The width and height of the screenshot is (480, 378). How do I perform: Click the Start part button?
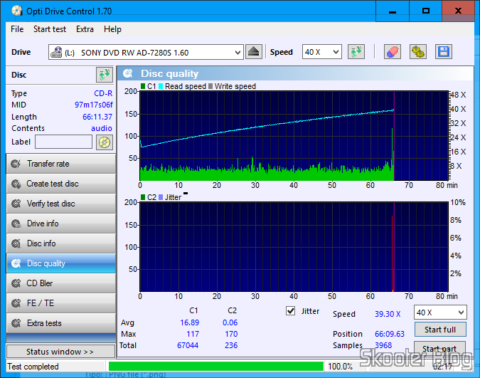[439, 349]
